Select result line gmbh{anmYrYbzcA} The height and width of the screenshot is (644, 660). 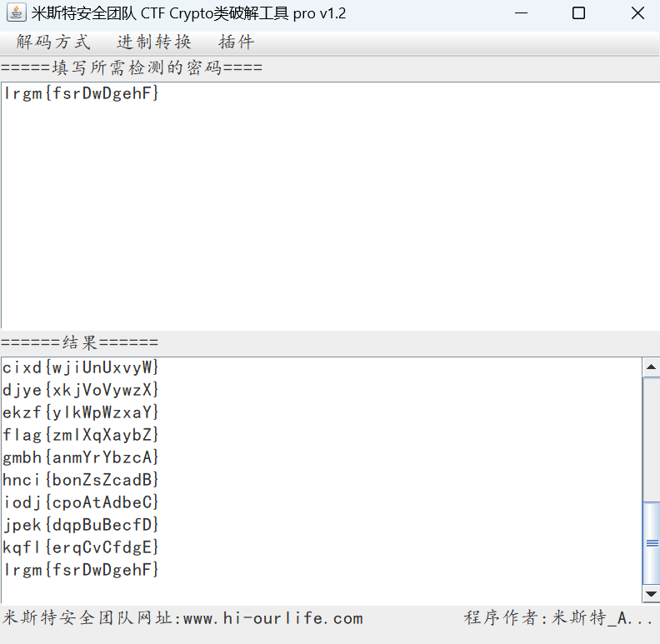point(80,457)
